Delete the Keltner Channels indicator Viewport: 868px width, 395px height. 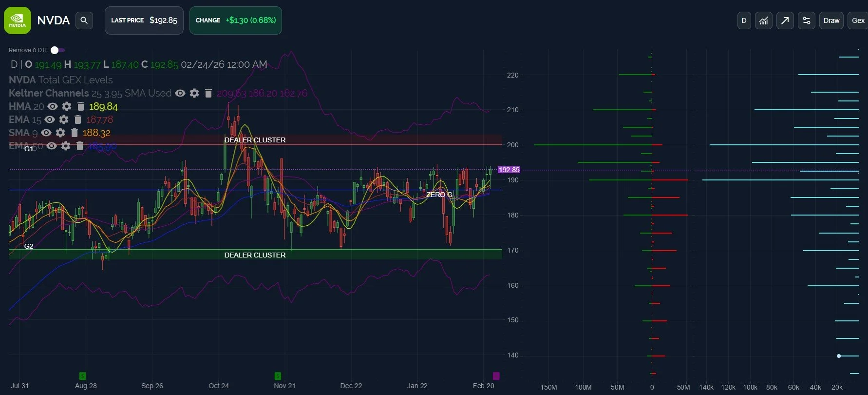208,93
